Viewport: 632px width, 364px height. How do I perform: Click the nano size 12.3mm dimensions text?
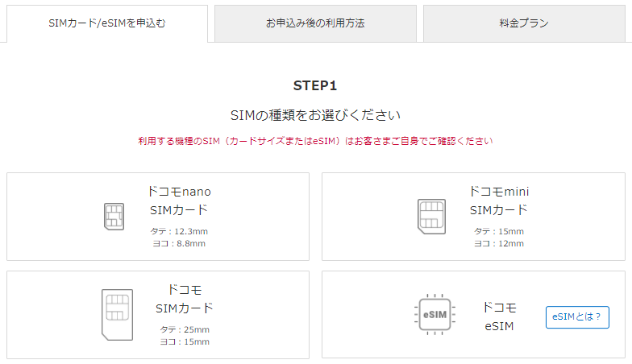click(179, 238)
